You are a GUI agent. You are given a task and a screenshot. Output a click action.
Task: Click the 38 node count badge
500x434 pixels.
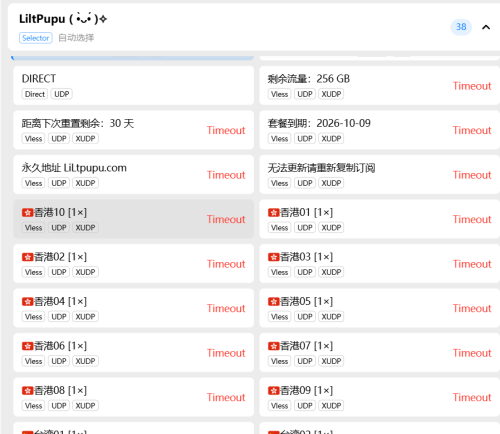point(461,27)
